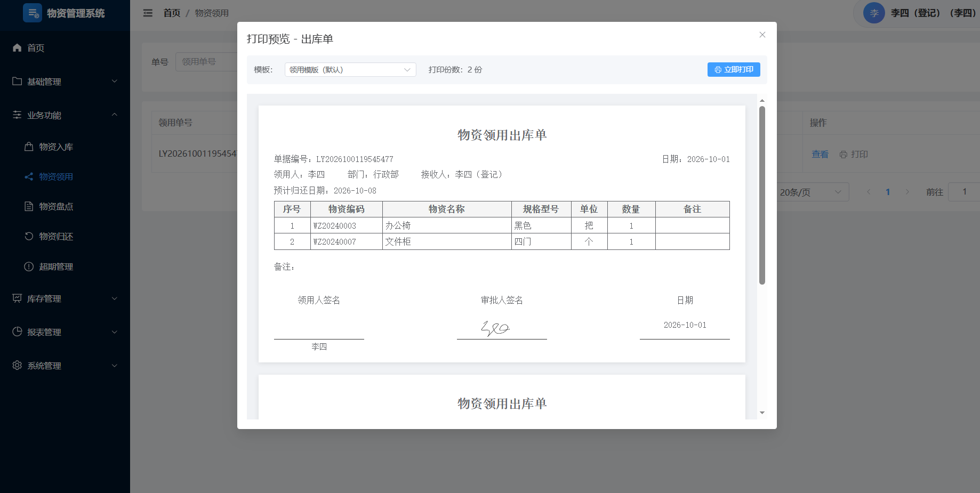Click the 物资归还 return arrow icon
Image resolution: width=980 pixels, height=493 pixels.
point(29,236)
